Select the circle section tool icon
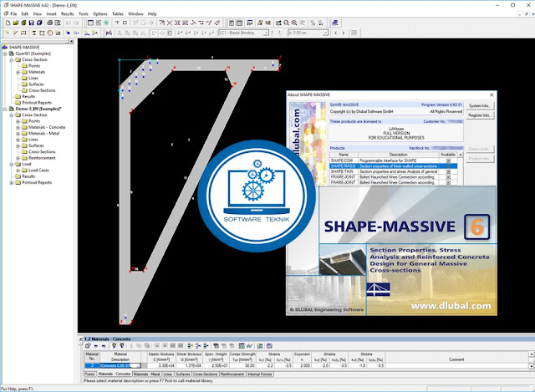 pos(50,33)
